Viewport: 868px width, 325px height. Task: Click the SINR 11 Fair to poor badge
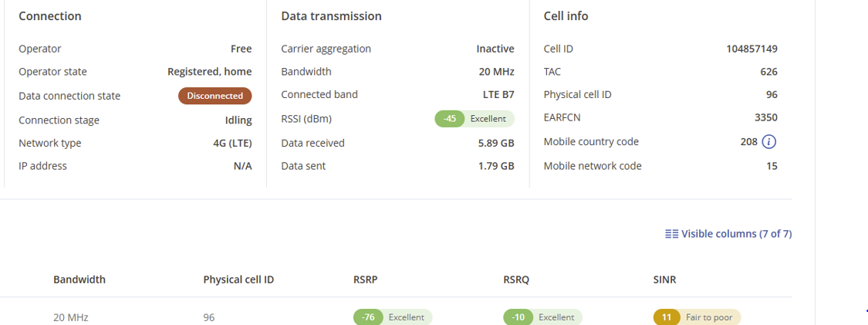(697, 317)
